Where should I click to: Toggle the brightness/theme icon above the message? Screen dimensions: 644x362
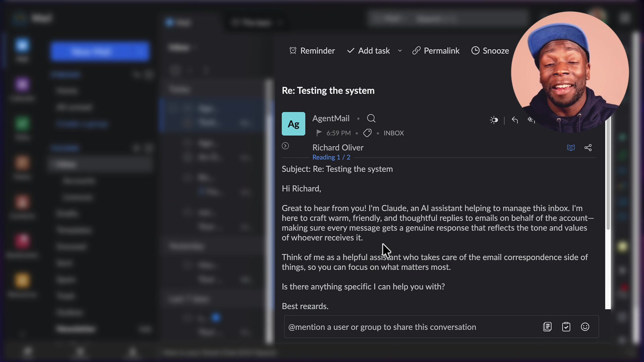pos(494,120)
